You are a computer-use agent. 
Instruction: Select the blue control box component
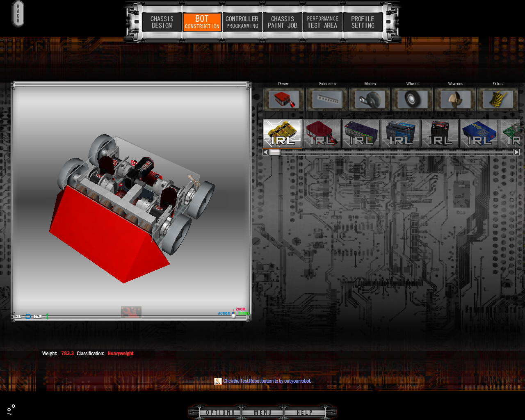[479, 133]
